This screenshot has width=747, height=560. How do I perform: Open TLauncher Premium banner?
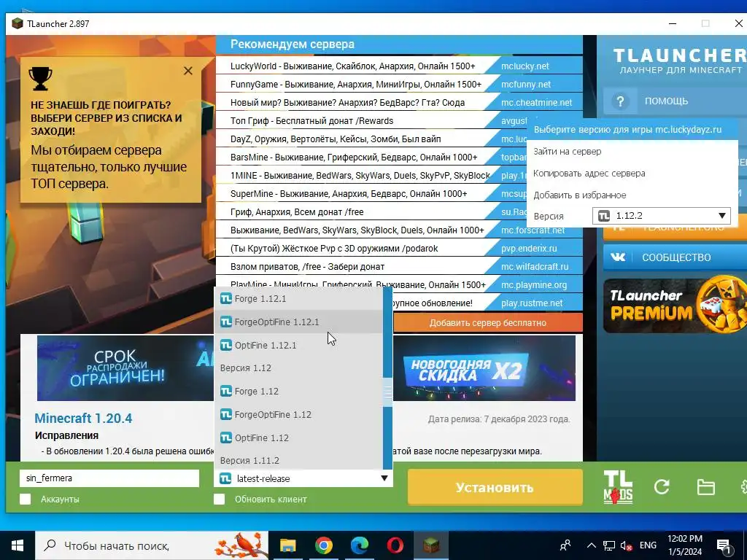pyautogui.click(x=675, y=306)
